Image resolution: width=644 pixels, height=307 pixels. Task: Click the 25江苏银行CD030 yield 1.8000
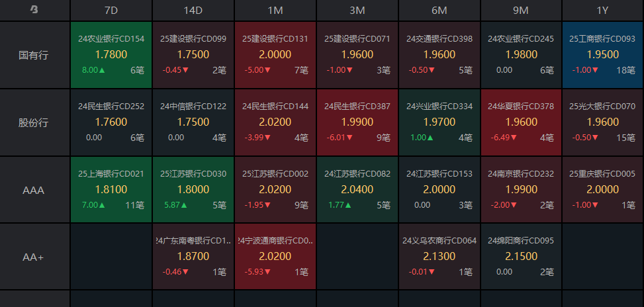click(x=193, y=189)
